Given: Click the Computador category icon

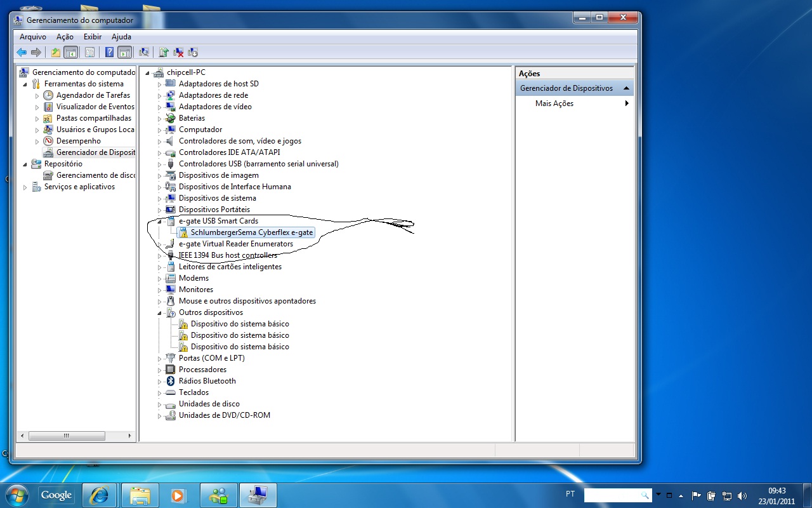Looking at the screenshot, I should click(x=170, y=130).
